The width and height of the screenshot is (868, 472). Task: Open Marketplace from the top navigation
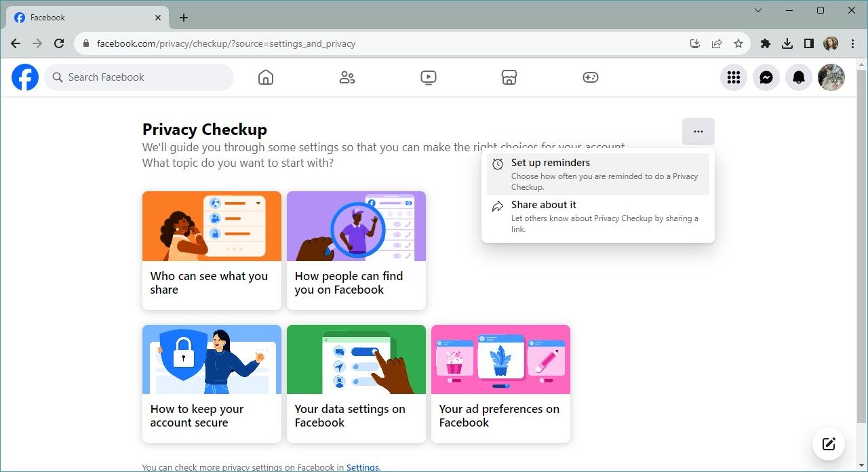pos(509,77)
